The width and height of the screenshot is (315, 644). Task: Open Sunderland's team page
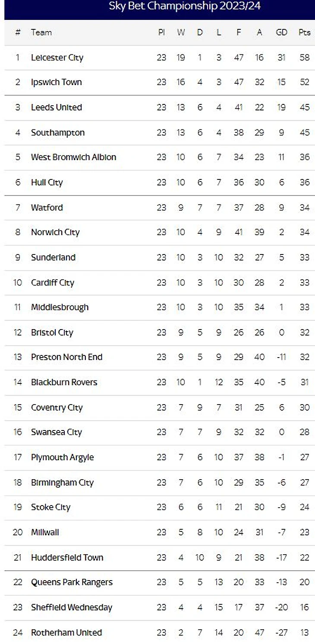pos(53,257)
